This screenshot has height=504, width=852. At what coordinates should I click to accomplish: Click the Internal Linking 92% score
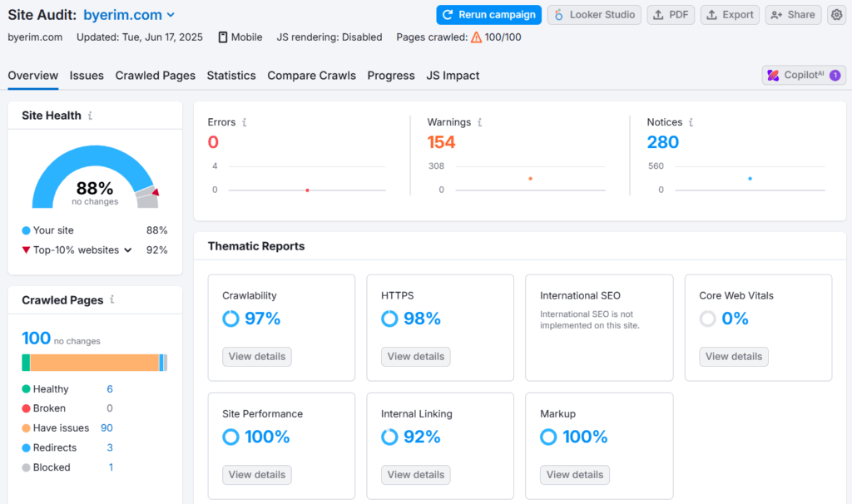click(422, 437)
